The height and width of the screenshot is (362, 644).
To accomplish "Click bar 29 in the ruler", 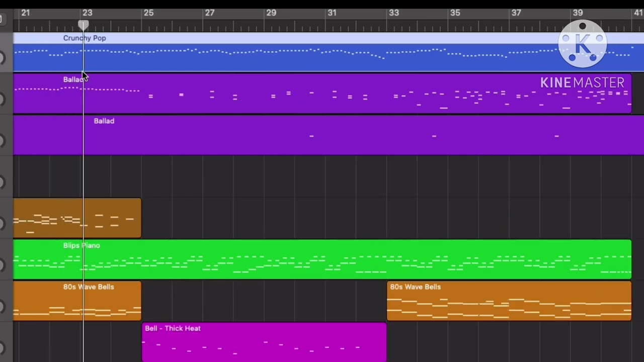I will pyautogui.click(x=271, y=13).
